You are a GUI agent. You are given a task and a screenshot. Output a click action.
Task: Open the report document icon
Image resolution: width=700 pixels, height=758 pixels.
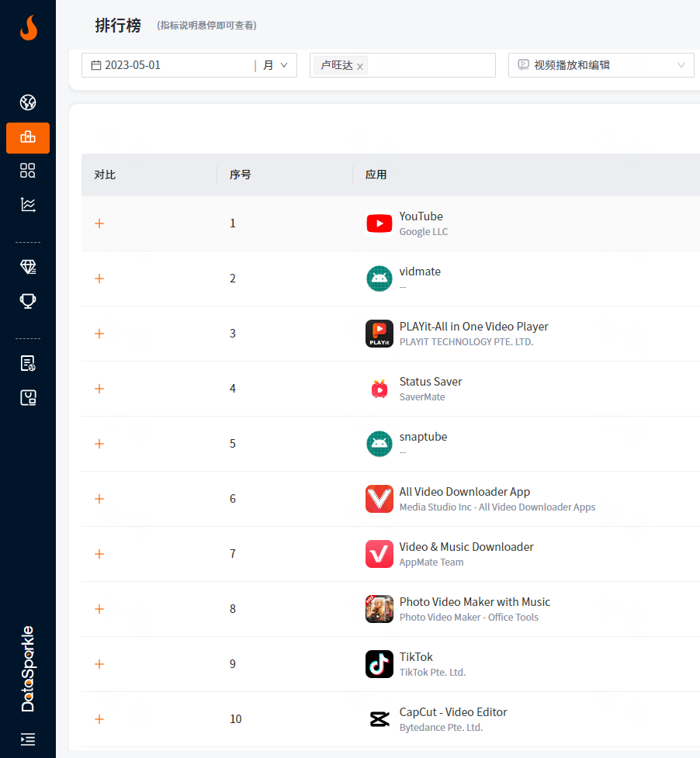click(28, 363)
